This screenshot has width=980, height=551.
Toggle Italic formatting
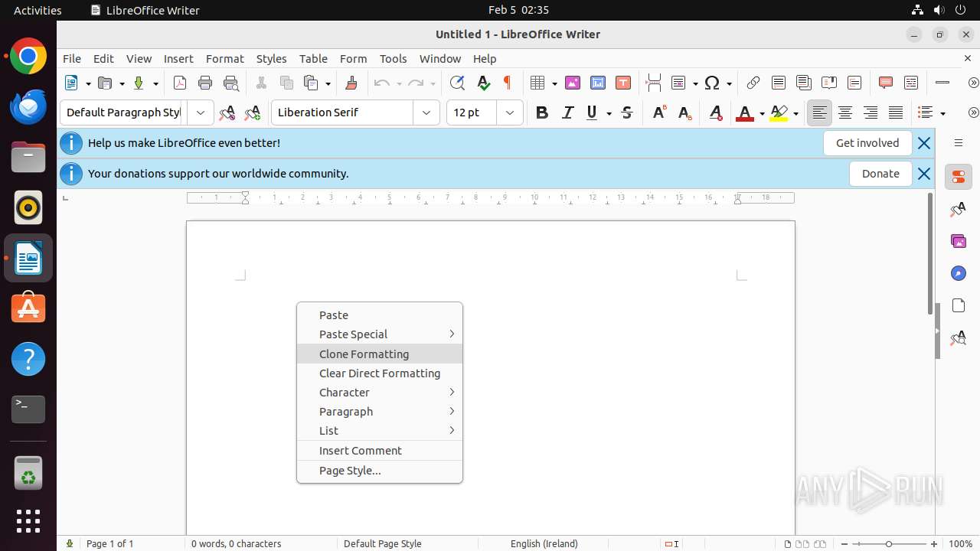pyautogui.click(x=567, y=112)
